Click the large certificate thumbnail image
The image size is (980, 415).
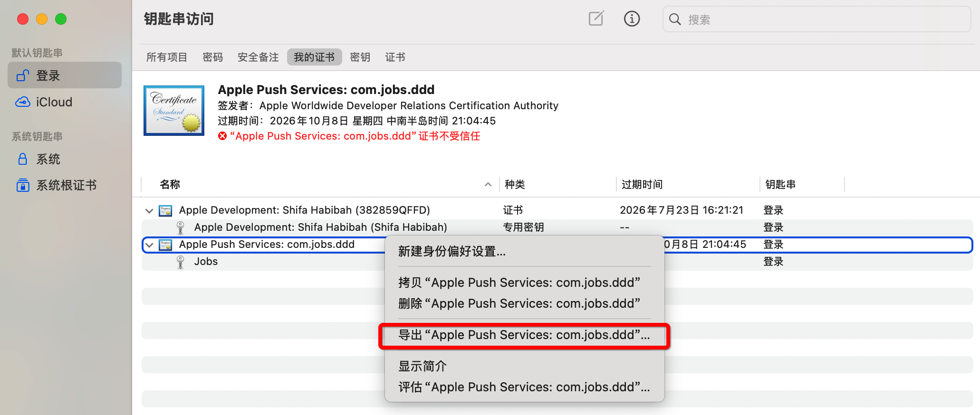[174, 111]
